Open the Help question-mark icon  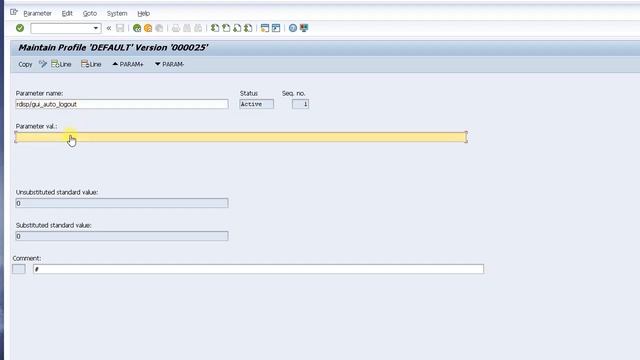(293, 28)
